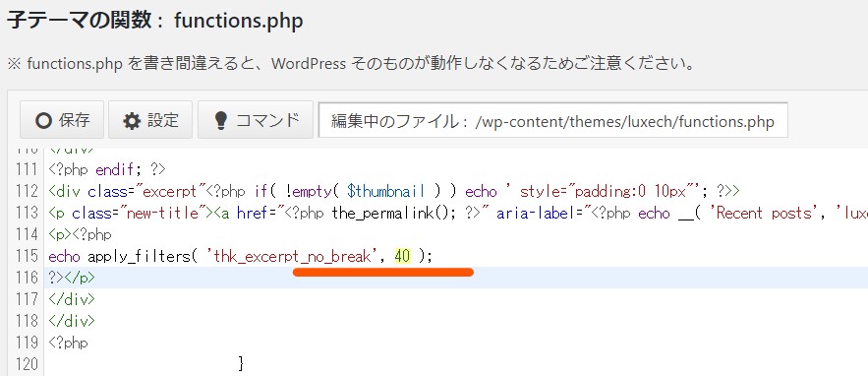Click line number 119 in gutter

pyautogui.click(x=28, y=343)
